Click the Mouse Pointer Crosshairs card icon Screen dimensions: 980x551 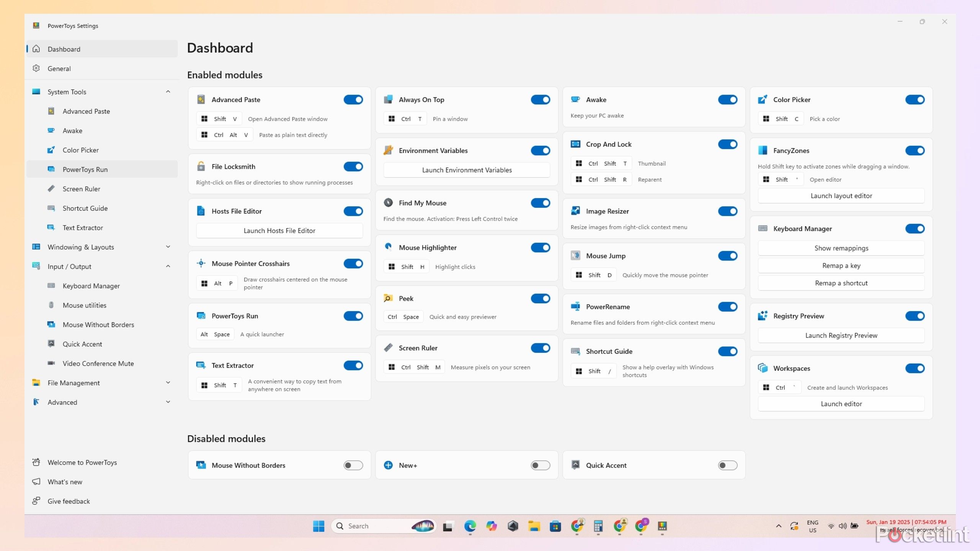201,263
